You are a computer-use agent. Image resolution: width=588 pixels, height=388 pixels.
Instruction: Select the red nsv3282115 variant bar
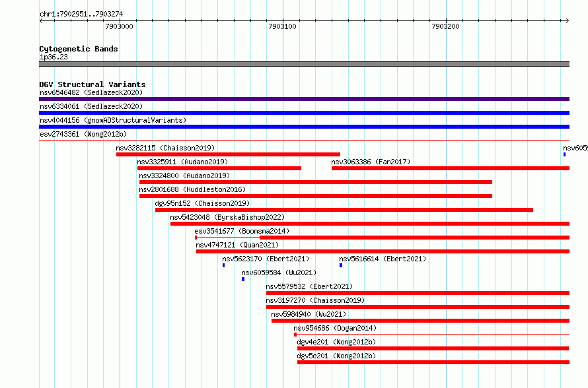click(x=228, y=154)
